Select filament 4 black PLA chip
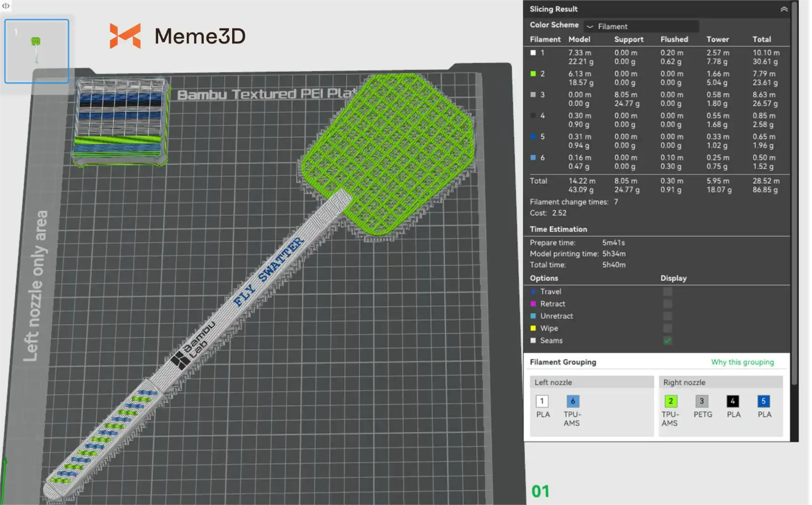Image resolution: width=812 pixels, height=505 pixels. (x=732, y=401)
